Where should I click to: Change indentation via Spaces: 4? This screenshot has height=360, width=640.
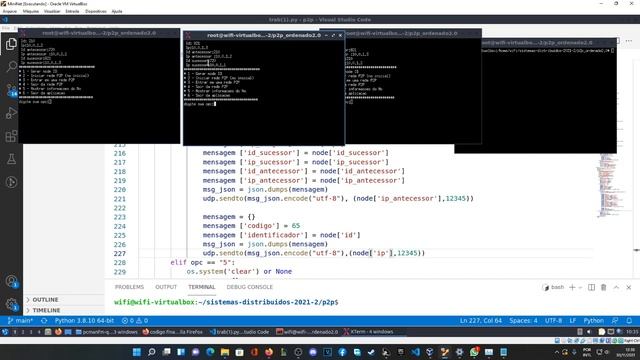(x=523, y=321)
